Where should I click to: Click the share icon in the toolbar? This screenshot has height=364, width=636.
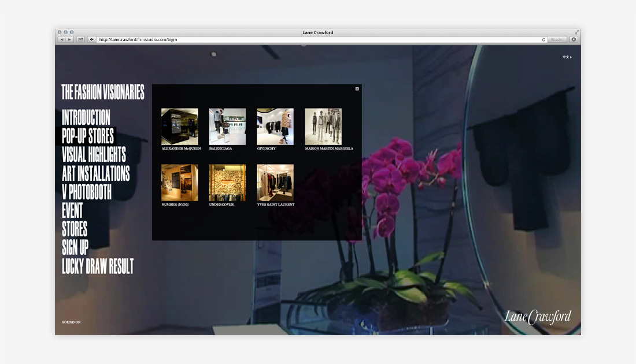point(80,39)
